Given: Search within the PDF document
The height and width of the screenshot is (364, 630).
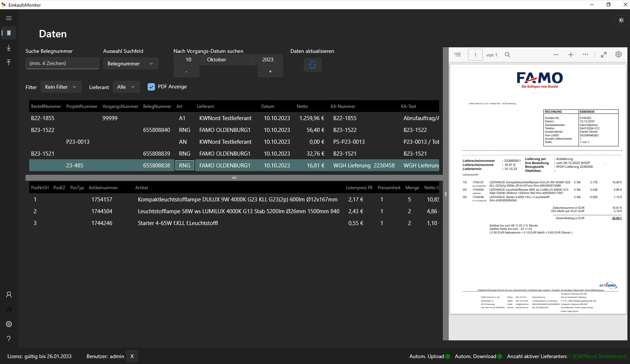Looking at the screenshot, I should (508, 55).
